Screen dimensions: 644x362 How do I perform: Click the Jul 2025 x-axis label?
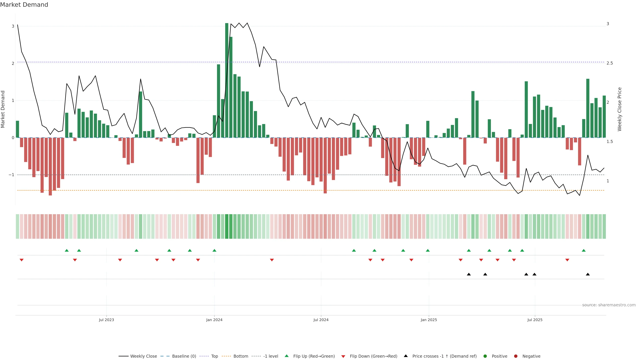point(535,320)
